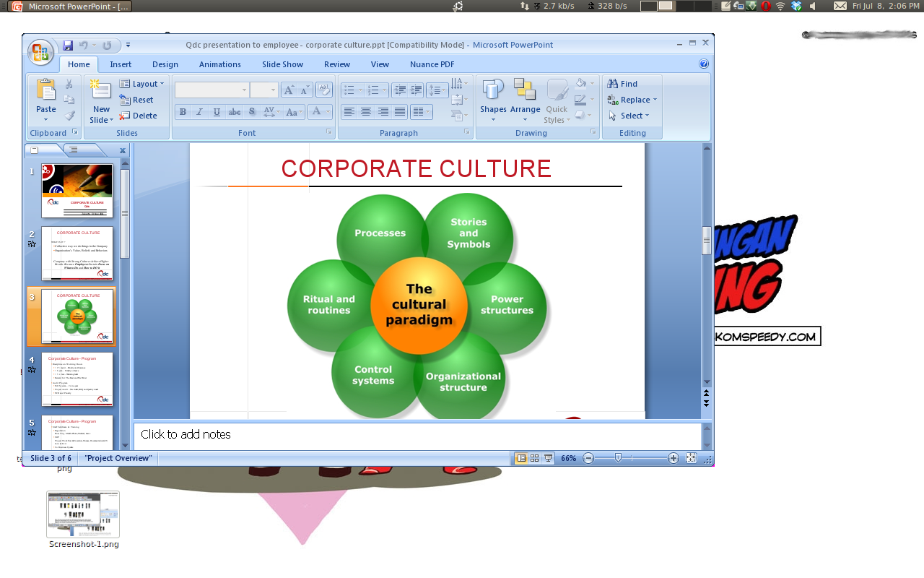Toggle Bold formatting
The width and height of the screenshot is (924, 578).
pyautogui.click(x=183, y=112)
